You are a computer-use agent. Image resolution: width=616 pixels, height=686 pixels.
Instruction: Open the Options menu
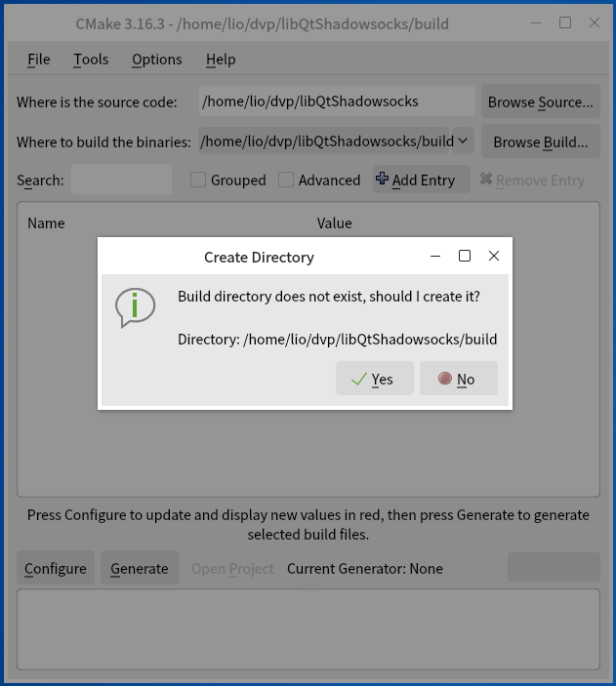pyautogui.click(x=157, y=60)
